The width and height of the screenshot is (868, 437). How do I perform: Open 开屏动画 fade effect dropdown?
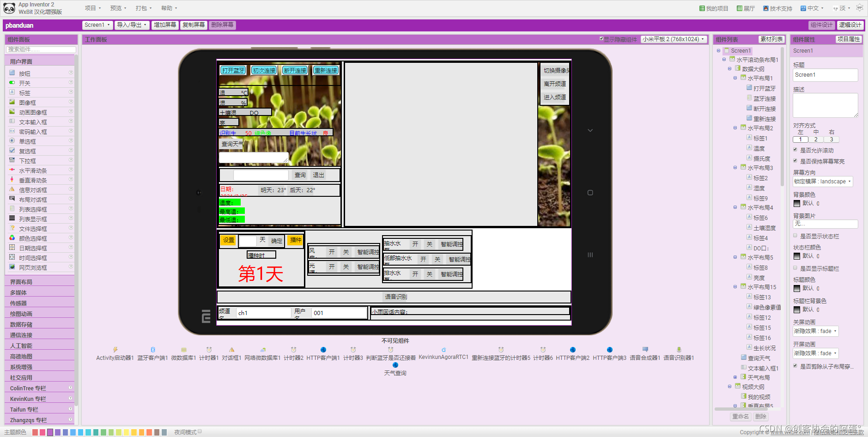[815, 353]
